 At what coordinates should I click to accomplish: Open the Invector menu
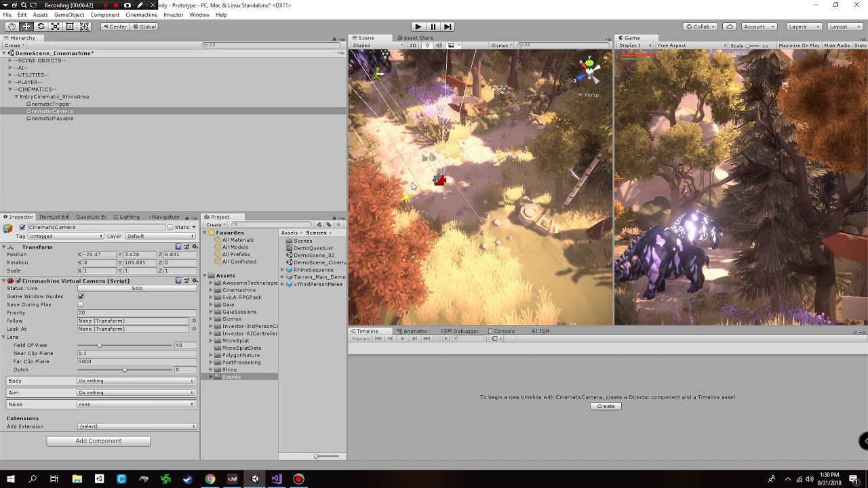click(173, 15)
